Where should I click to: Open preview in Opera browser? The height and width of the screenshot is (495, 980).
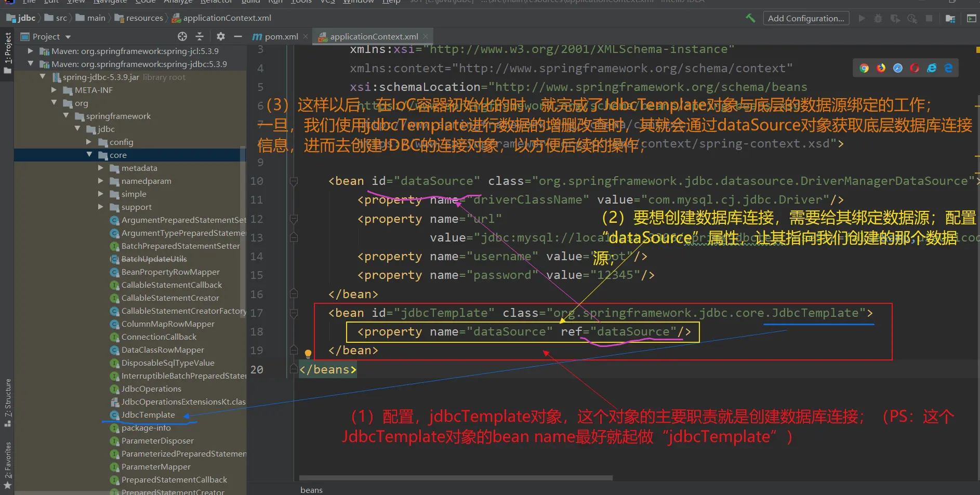click(915, 68)
